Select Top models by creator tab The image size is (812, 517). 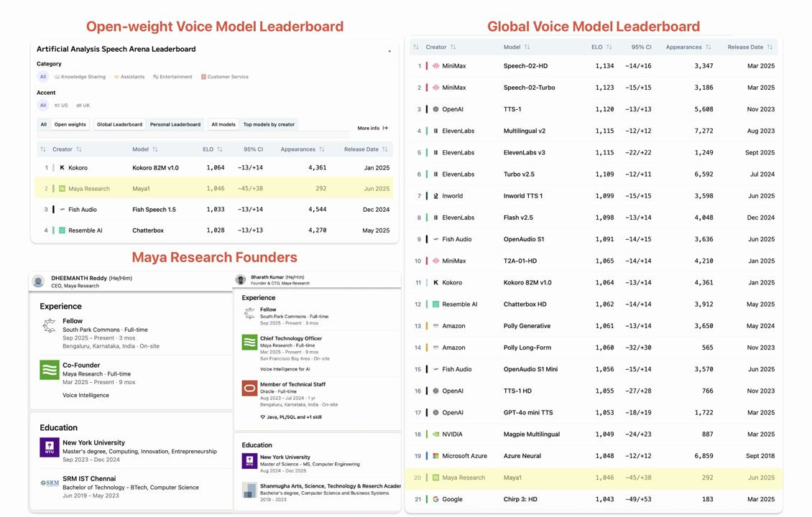269,124
